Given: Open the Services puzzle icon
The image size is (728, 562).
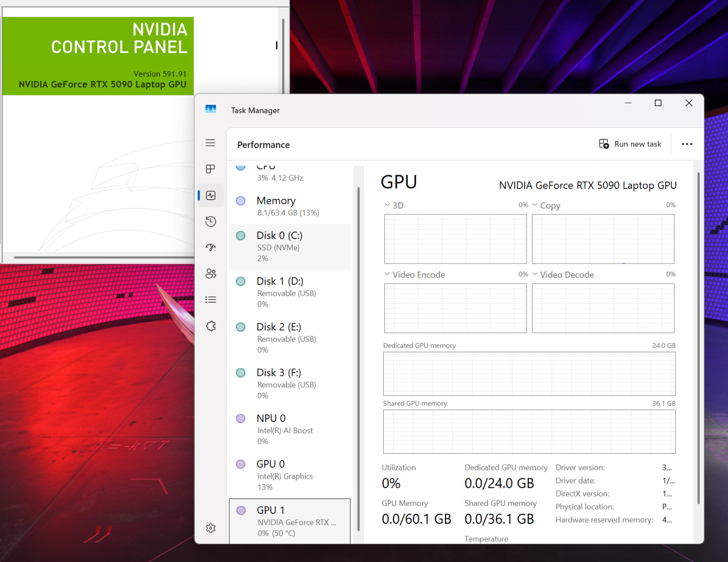Looking at the screenshot, I should pyautogui.click(x=211, y=326).
